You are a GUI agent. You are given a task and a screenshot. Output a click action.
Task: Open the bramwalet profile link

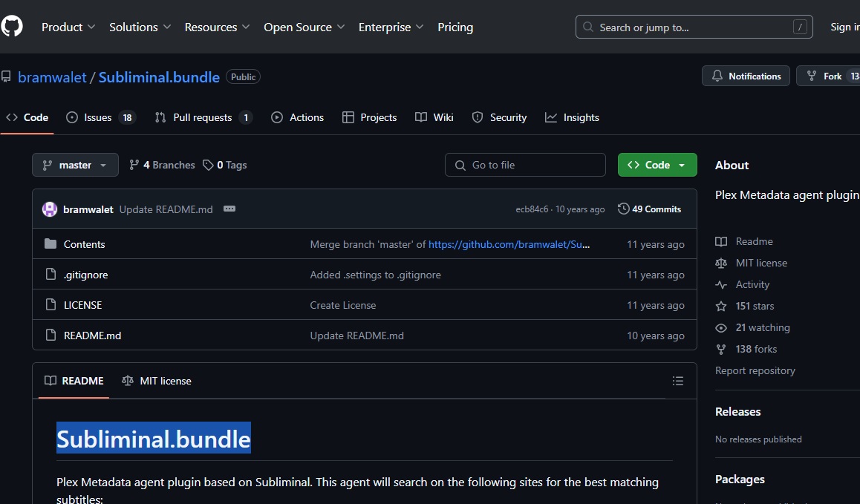[x=52, y=76]
